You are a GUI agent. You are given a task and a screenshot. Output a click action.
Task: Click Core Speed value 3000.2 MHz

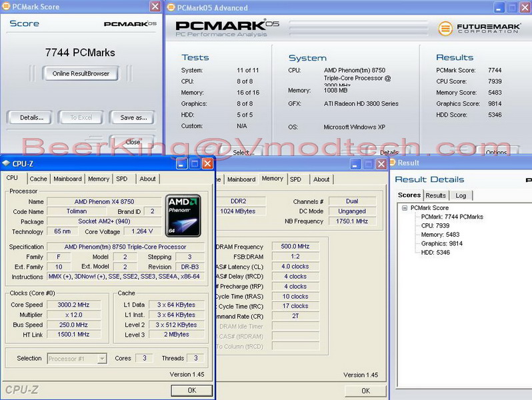[73, 305]
